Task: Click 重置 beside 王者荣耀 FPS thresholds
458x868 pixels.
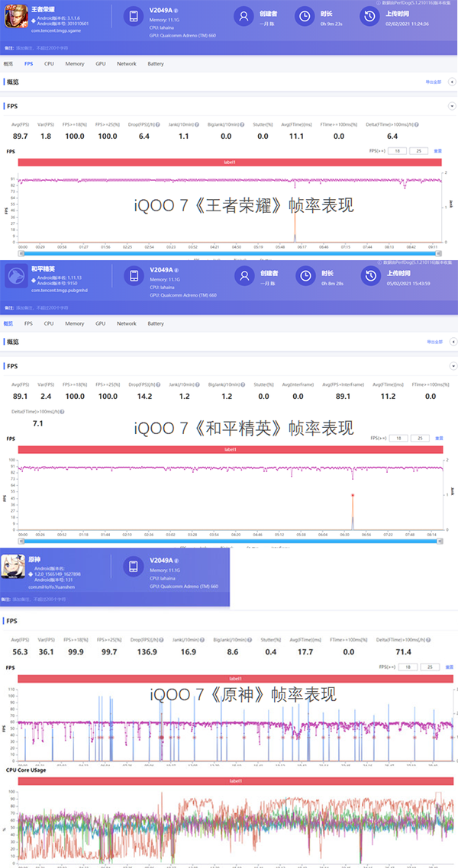Action: 438,151
